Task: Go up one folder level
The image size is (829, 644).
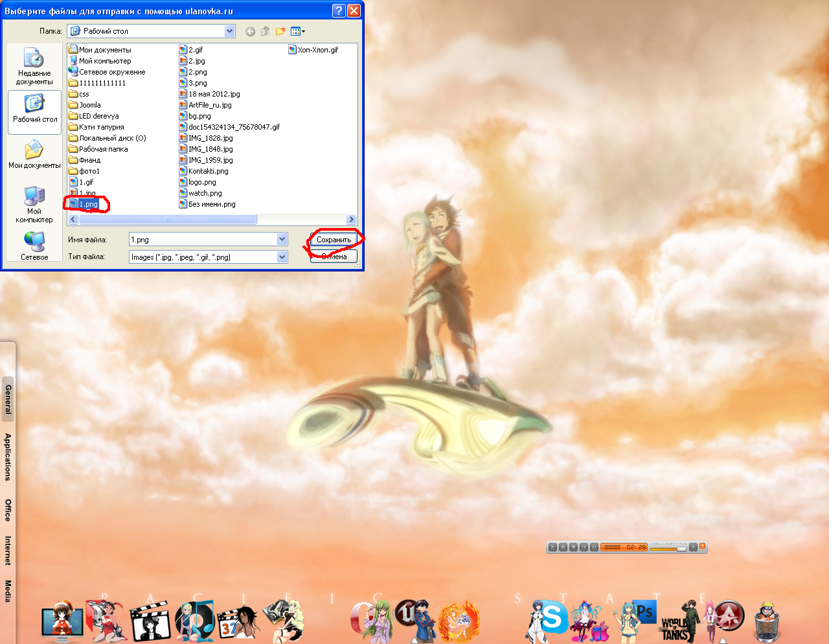Action: (266, 31)
